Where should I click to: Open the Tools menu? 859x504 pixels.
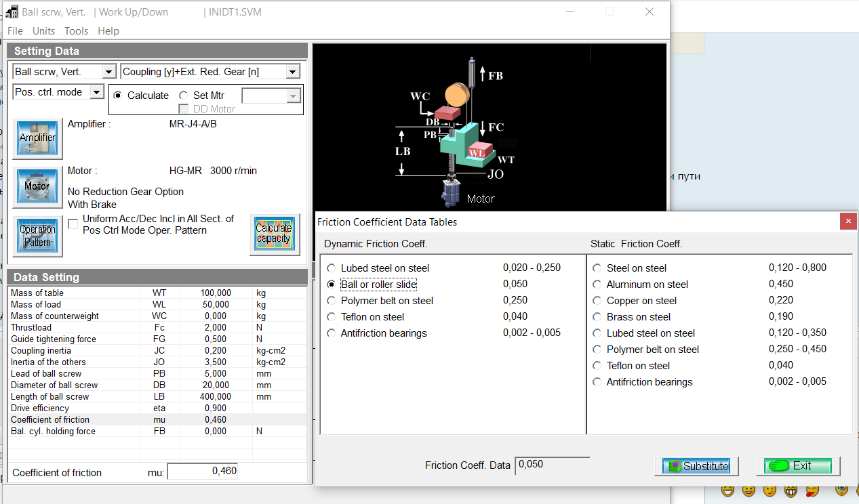pos(76,30)
